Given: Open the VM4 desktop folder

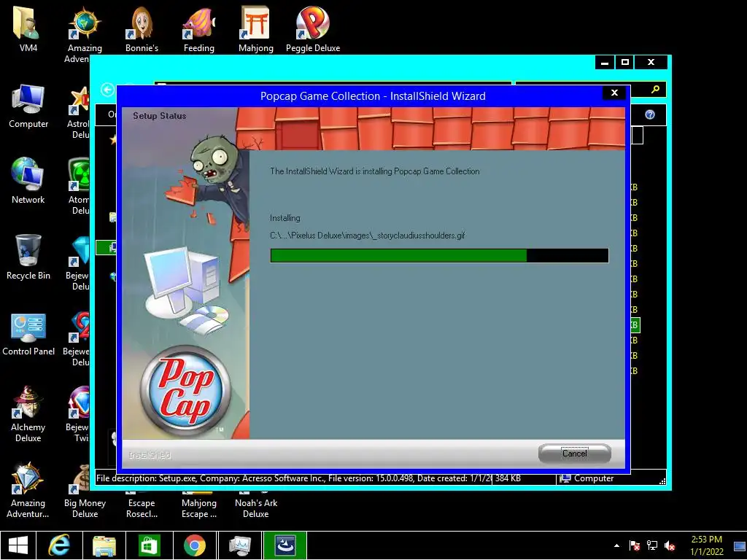Looking at the screenshot, I should pos(28,28).
